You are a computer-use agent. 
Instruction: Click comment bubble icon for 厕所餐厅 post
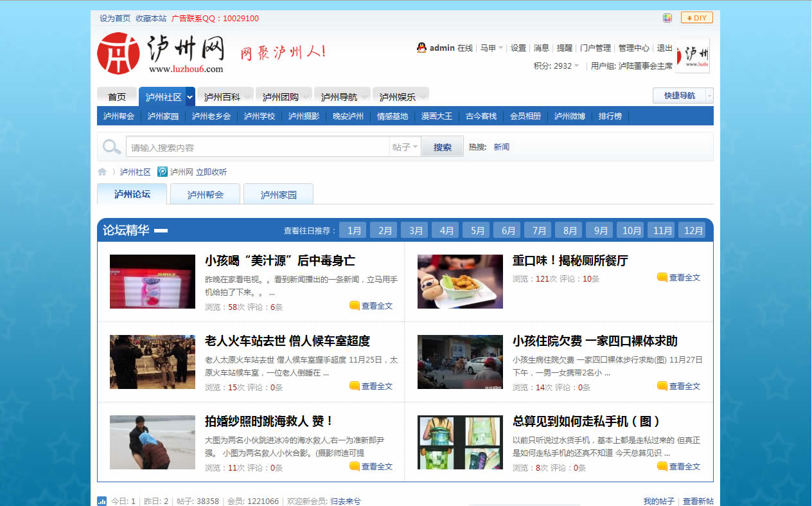[662, 277]
